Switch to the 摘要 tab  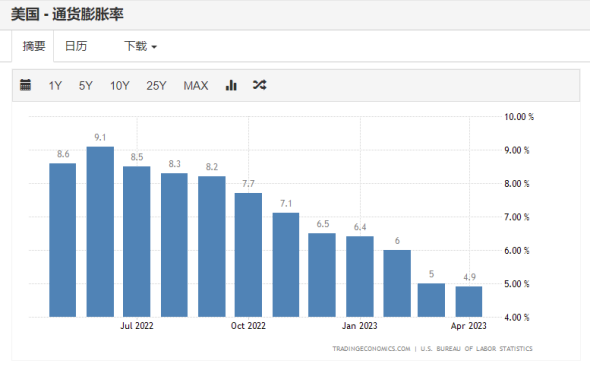click(33, 46)
